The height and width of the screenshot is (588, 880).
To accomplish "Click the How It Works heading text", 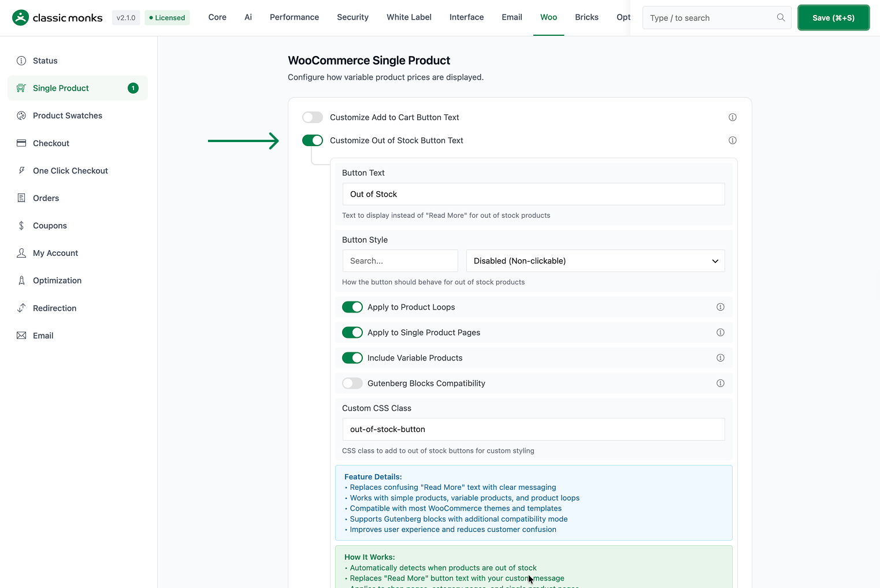I will (x=370, y=557).
